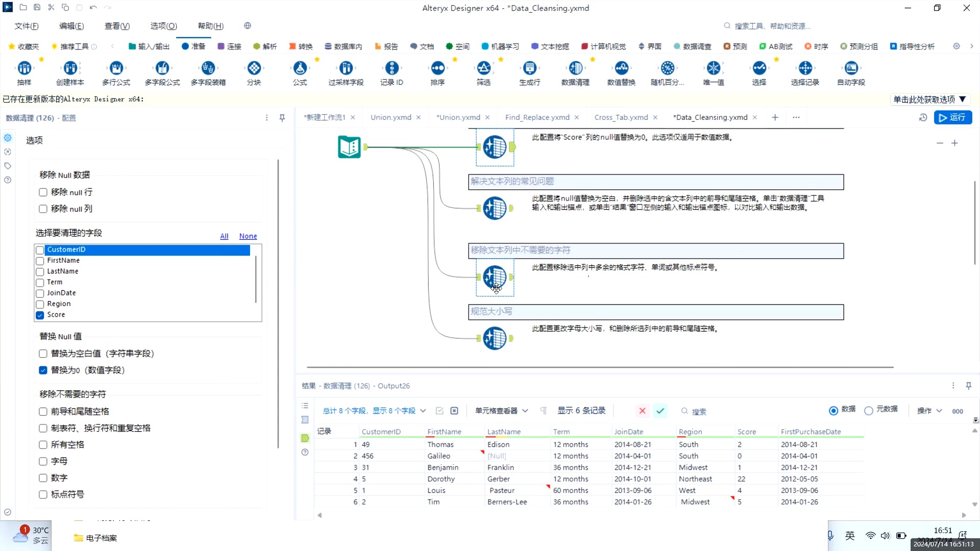The width and height of the screenshot is (980, 551).
Task: Open the 选项(O) menu
Action: (163, 26)
